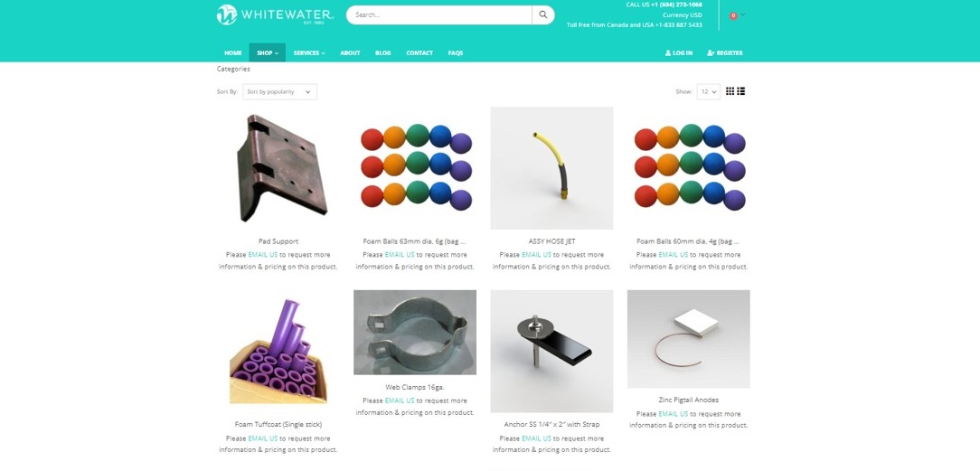Screen dimensions: 980x471
Task: Open the FAQS page
Action: (x=456, y=53)
